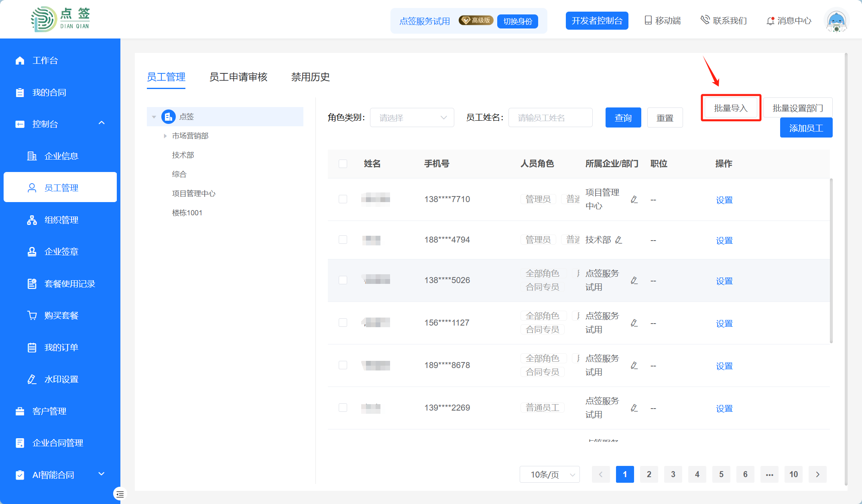Click the 添加员工 button
This screenshot has width=862, height=504.
(806, 128)
